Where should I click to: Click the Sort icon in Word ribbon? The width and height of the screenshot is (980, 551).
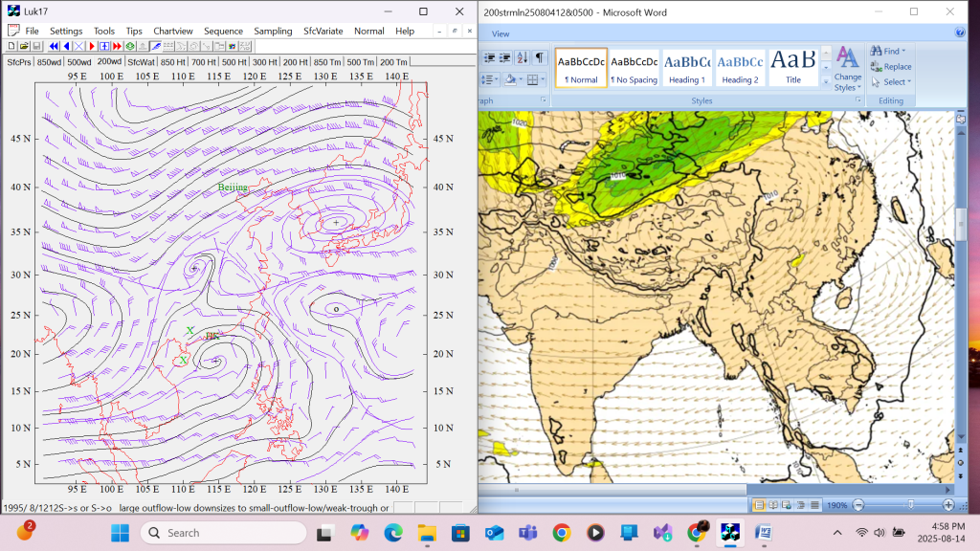click(523, 58)
